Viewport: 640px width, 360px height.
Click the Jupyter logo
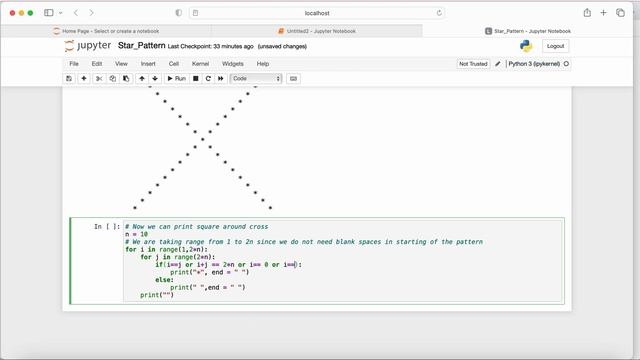pyautogui.click(x=88, y=46)
